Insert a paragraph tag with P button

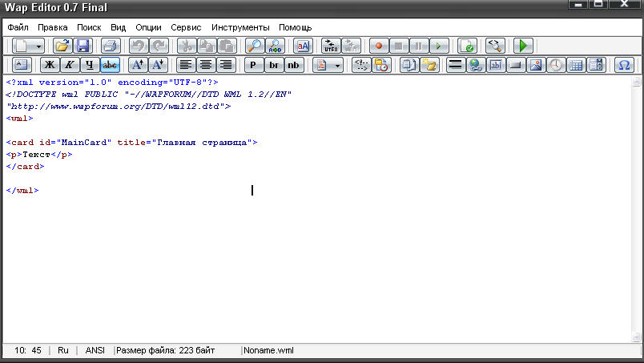pyautogui.click(x=254, y=65)
